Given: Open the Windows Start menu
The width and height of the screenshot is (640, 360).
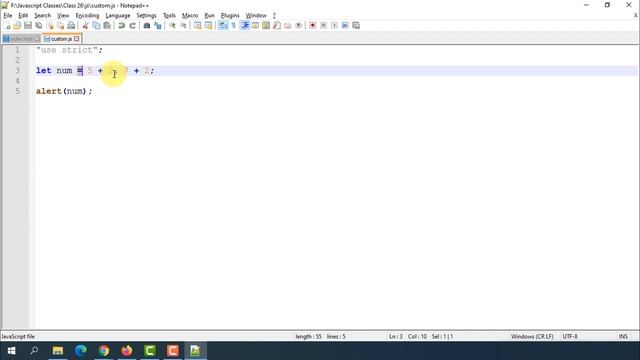Looking at the screenshot, I should [x=11, y=351].
